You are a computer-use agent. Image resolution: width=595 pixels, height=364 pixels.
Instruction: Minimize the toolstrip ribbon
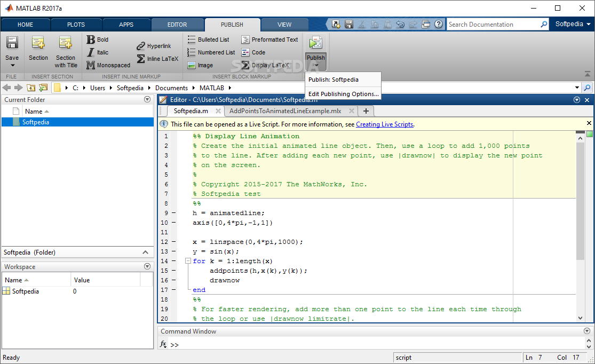point(588,73)
